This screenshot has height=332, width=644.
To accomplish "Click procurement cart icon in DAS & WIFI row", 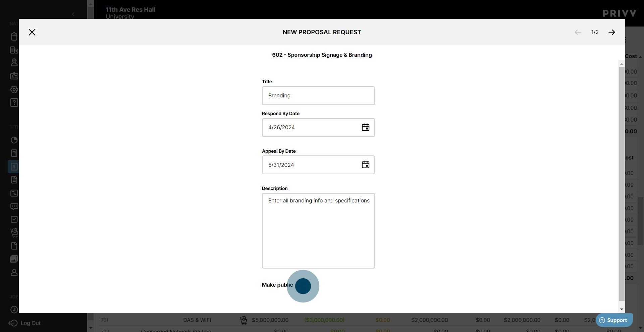I will tap(244, 320).
